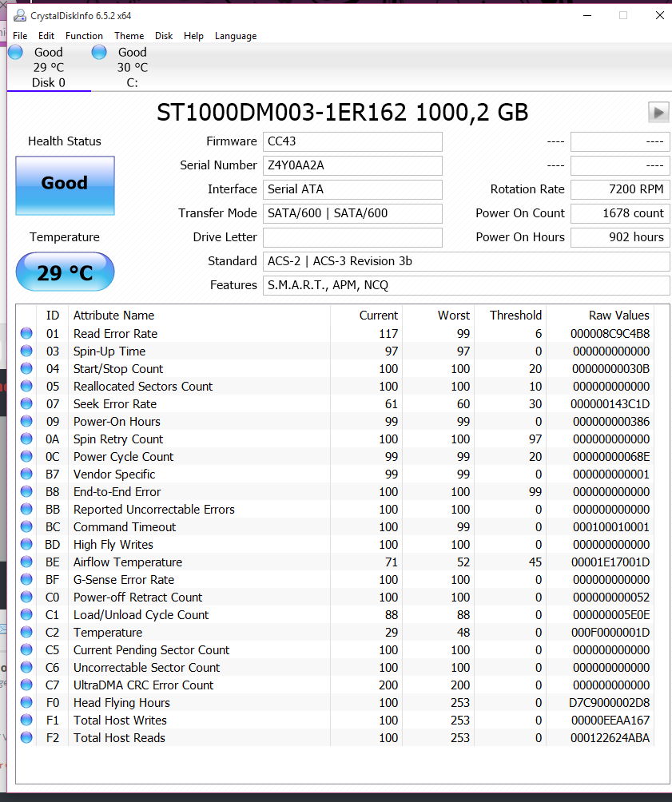Click the Airflow Temperature status icon

tap(26, 562)
